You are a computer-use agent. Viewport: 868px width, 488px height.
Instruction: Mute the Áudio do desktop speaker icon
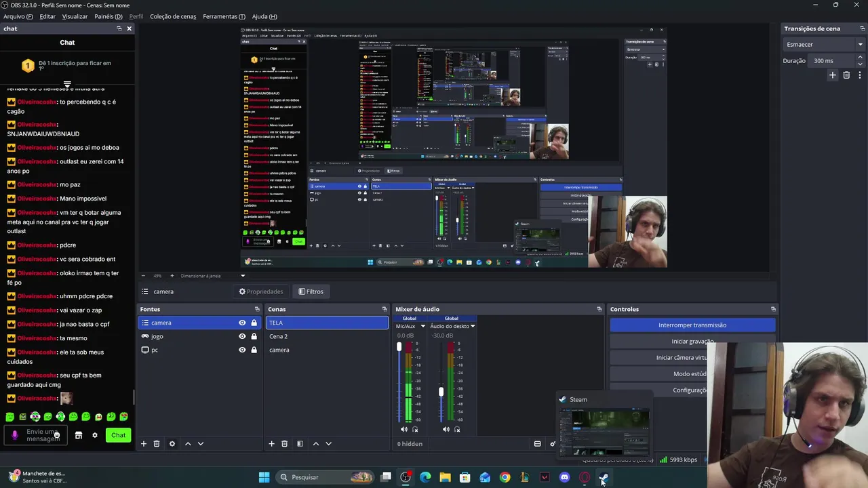pos(446,429)
